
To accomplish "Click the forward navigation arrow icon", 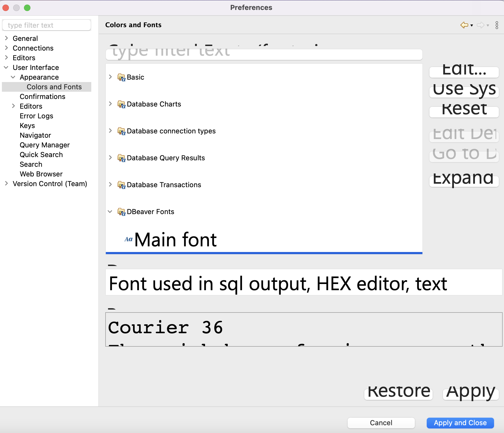I will click(481, 25).
